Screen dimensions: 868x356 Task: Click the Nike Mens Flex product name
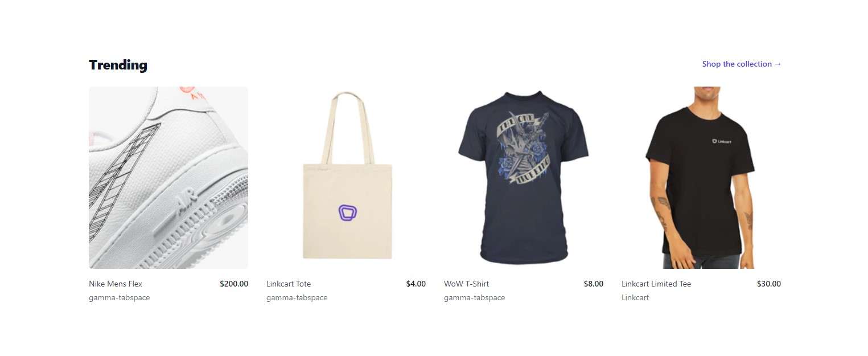click(x=116, y=284)
